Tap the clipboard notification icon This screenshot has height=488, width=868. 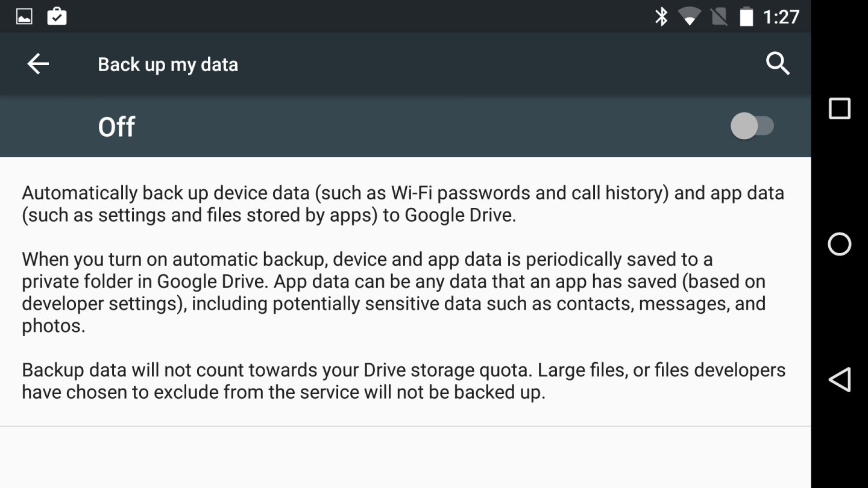tap(57, 17)
